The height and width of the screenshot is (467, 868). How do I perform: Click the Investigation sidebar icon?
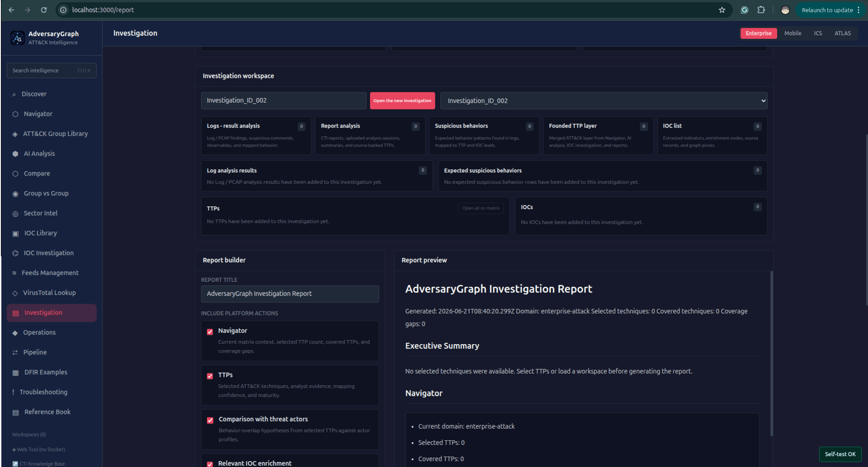click(16, 313)
